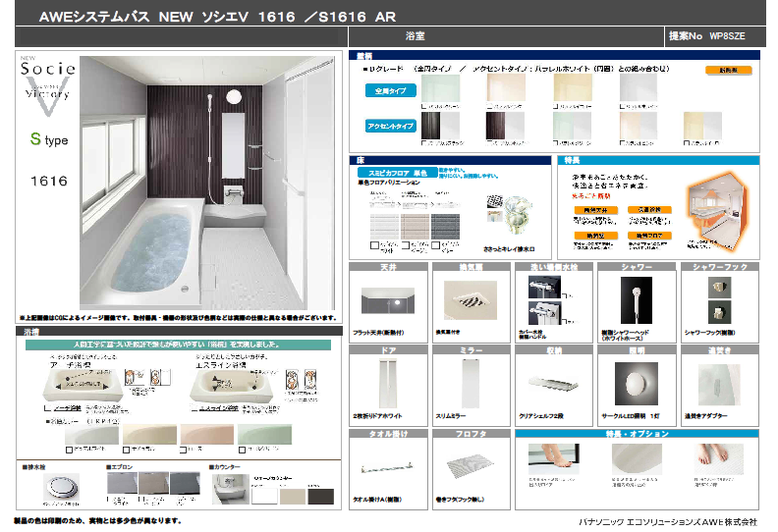Click the arch bathtub illustration
Image resolution: width=778 pixels, height=532 pixels.
[x=83, y=385]
